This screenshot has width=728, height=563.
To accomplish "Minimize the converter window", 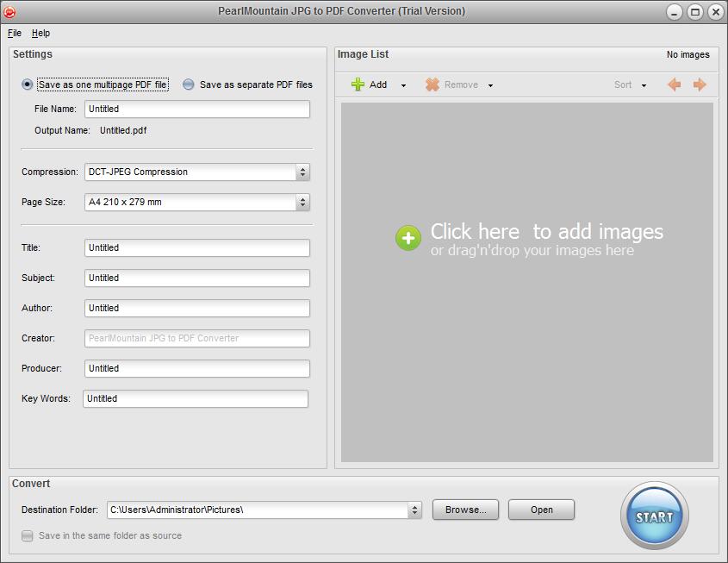I will [x=674, y=12].
